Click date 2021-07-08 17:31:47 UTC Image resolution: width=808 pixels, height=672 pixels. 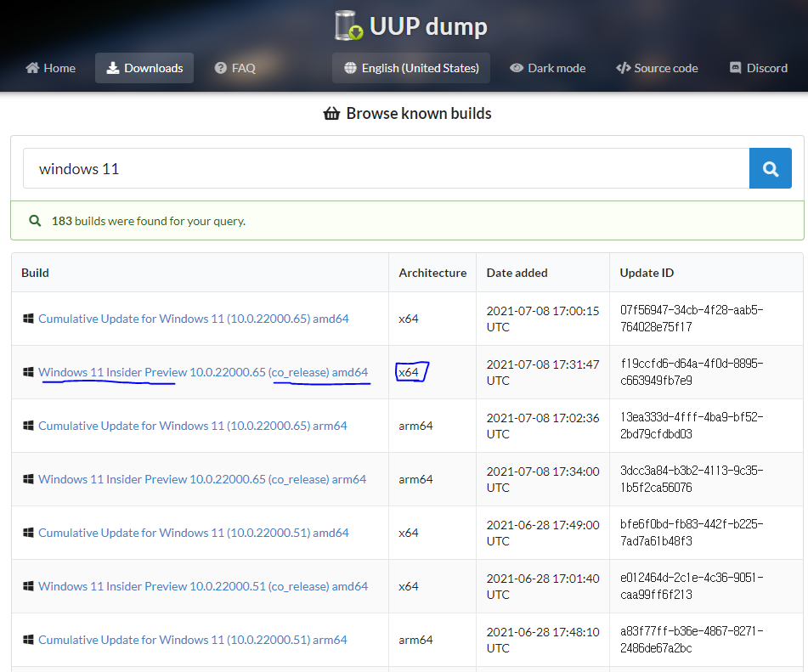point(543,373)
